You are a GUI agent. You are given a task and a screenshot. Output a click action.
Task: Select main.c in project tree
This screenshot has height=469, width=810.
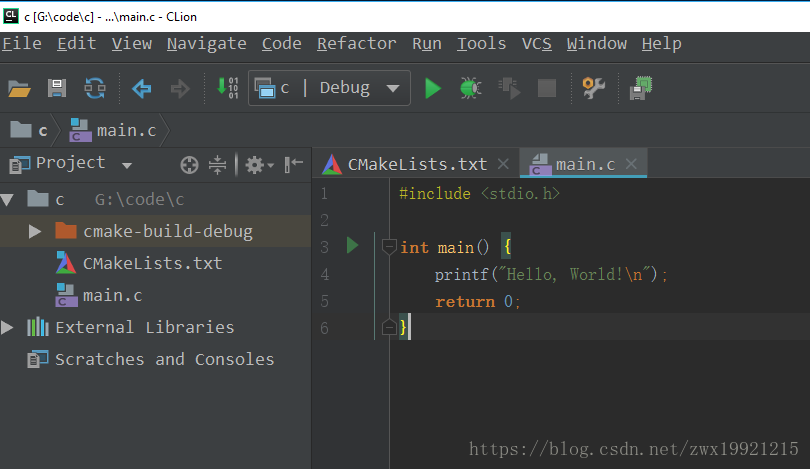[155, 295]
